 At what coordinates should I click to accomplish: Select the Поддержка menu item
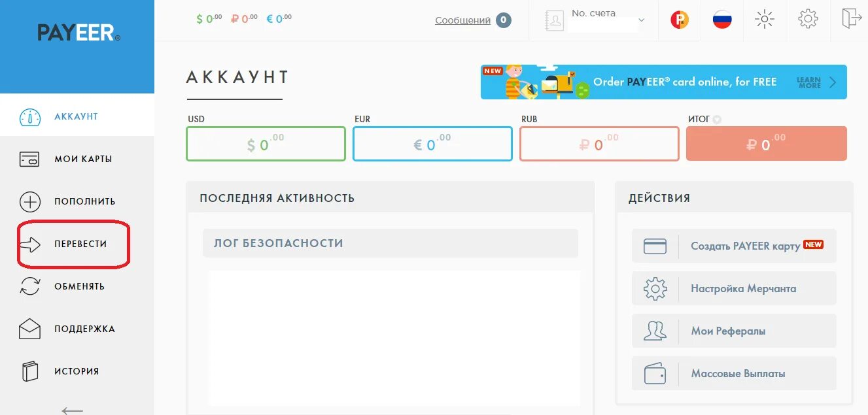[77, 329]
